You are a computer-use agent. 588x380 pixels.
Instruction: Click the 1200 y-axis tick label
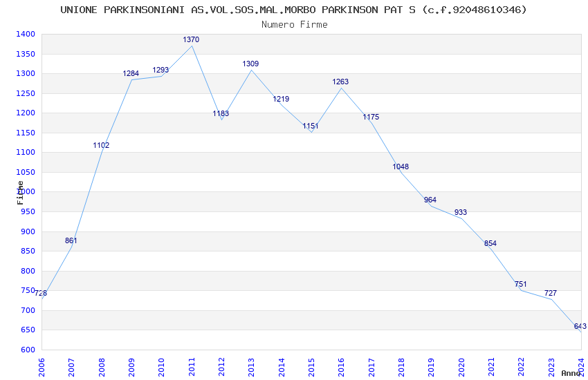tap(26, 113)
